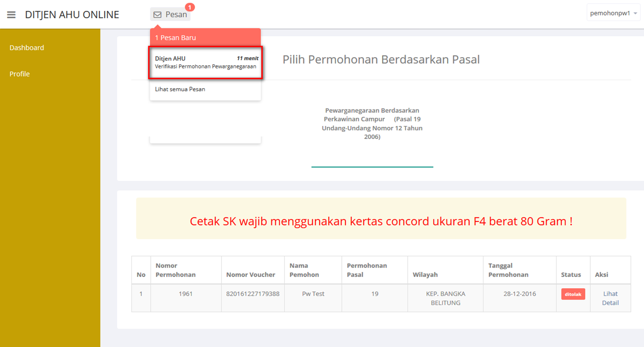This screenshot has height=347, width=644.
Task: Open Lihat Detail for application 1961
Action: (610, 298)
